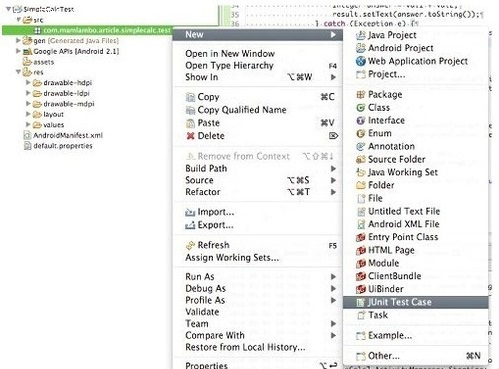This screenshot has height=369, width=499.
Task: Expand the drawable-mdpi folder
Action: point(28,104)
